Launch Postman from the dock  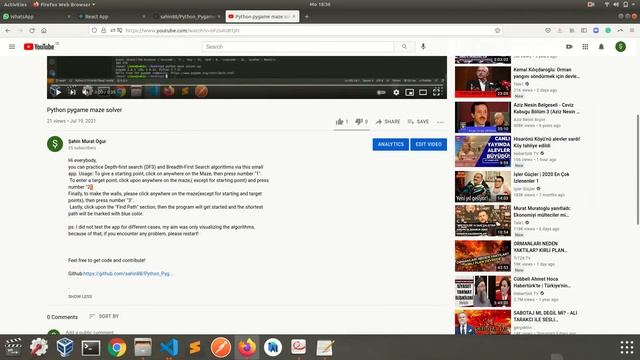click(x=221, y=348)
